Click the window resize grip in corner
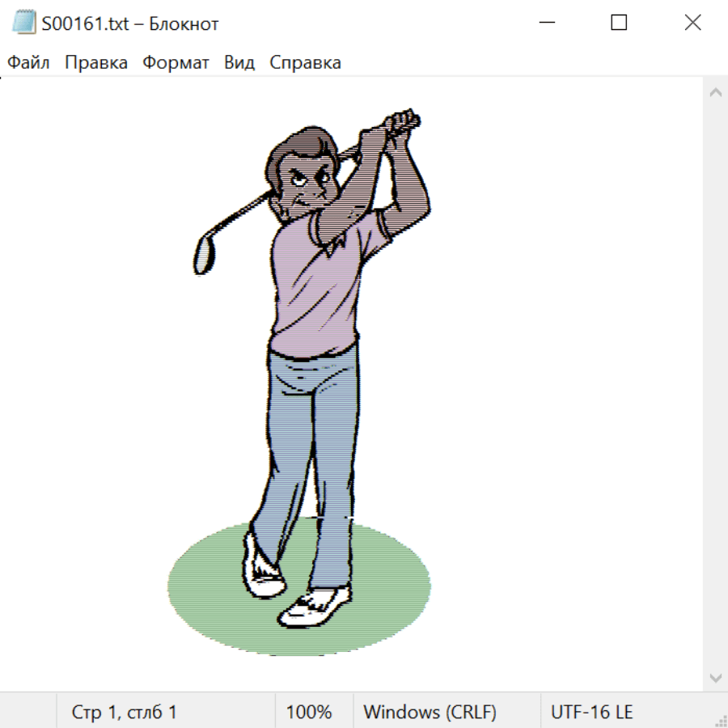 (x=720, y=720)
